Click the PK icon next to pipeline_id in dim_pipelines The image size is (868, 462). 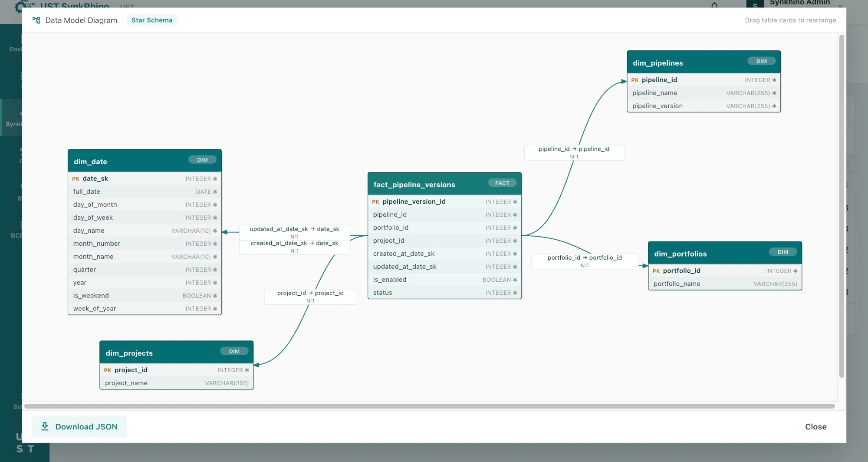635,80
